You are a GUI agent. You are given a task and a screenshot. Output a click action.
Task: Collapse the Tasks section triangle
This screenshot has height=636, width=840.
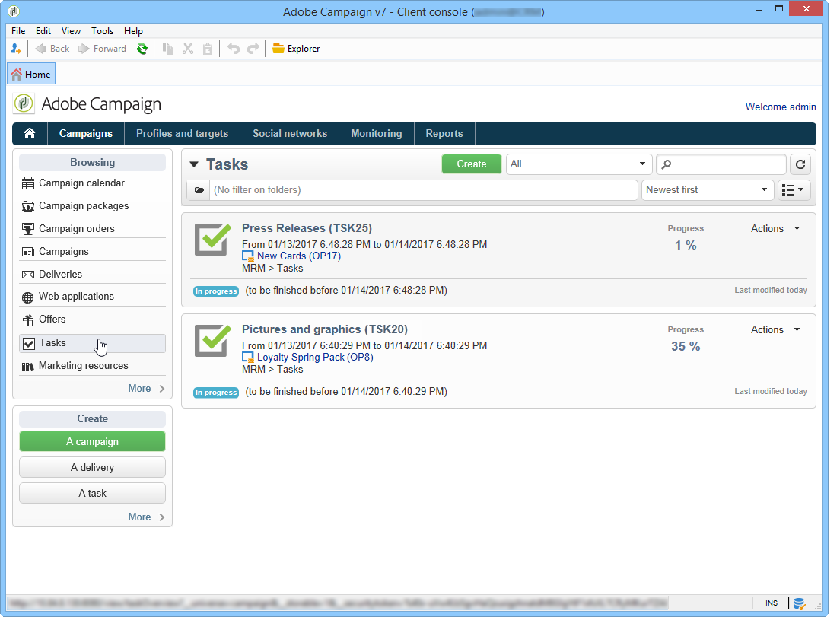[194, 164]
